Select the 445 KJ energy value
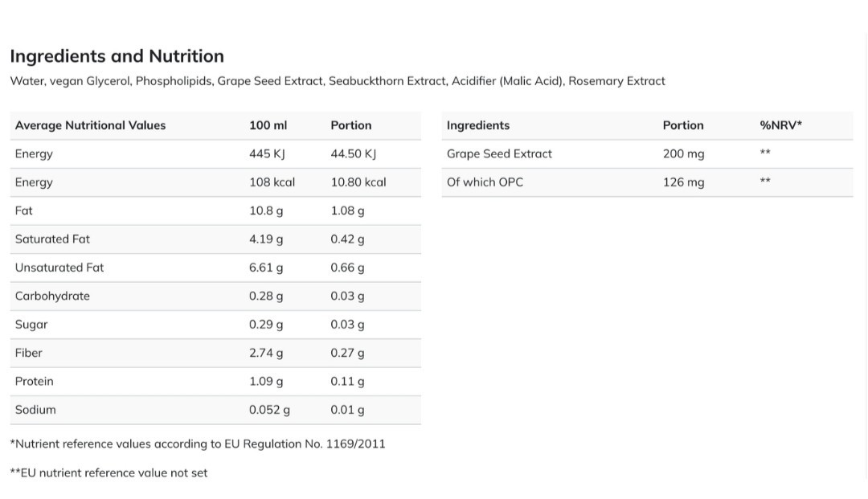 [267, 153]
